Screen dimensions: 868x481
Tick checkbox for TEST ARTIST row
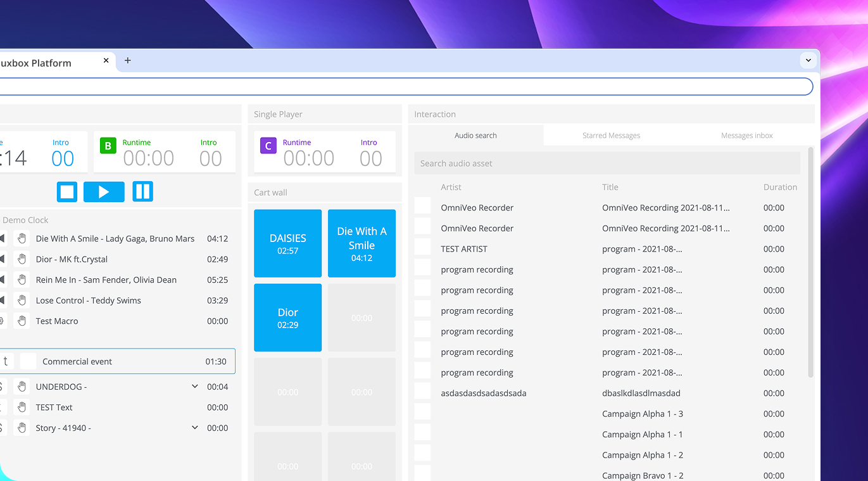(x=422, y=249)
